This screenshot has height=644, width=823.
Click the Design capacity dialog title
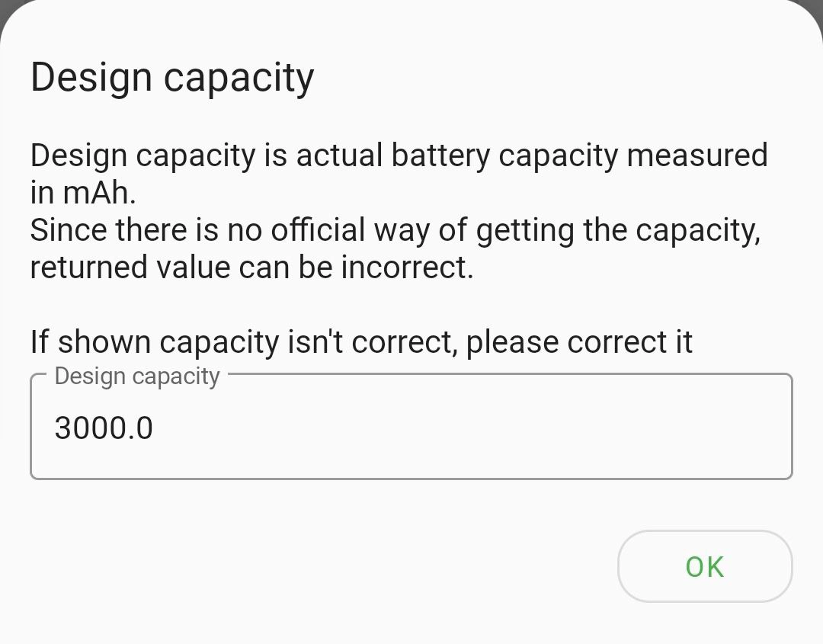pyautogui.click(x=172, y=78)
